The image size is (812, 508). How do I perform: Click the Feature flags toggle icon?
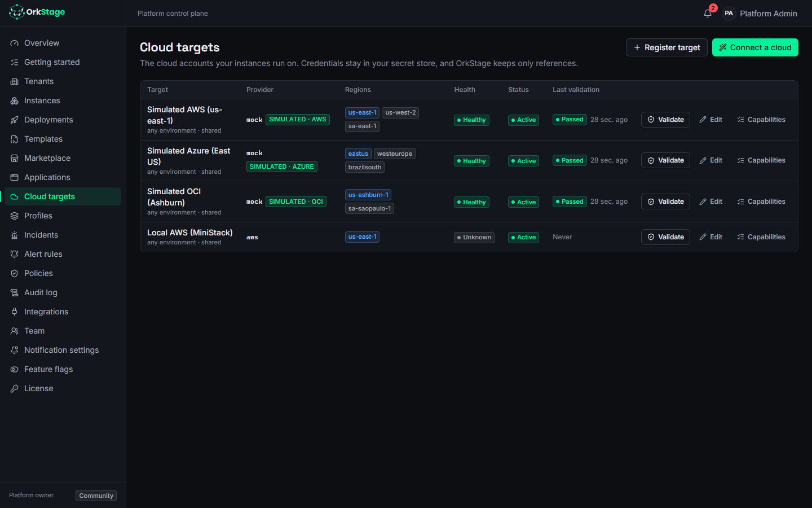(x=15, y=369)
